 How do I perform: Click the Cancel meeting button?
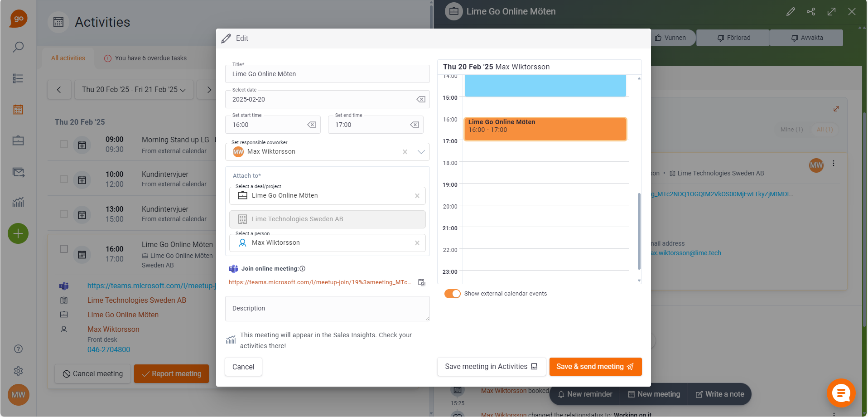coord(92,374)
